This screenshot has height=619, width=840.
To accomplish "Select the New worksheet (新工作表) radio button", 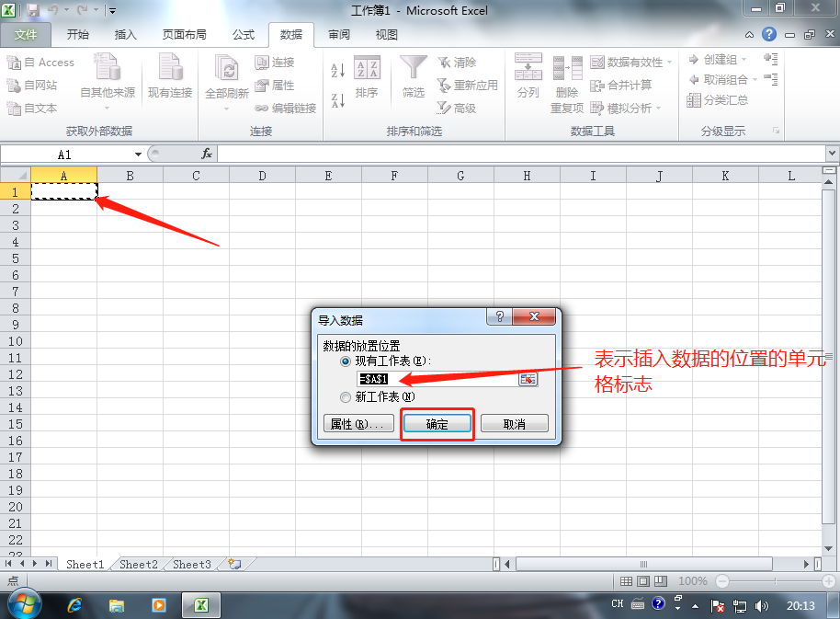I will tap(346, 397).
